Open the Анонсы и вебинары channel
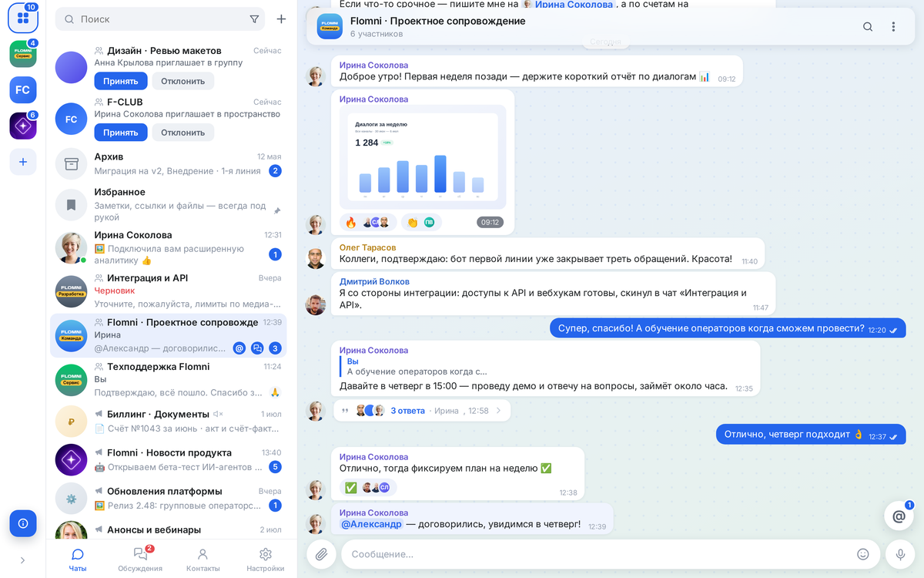The image size is (924, 578). click(x=169, y=530)
